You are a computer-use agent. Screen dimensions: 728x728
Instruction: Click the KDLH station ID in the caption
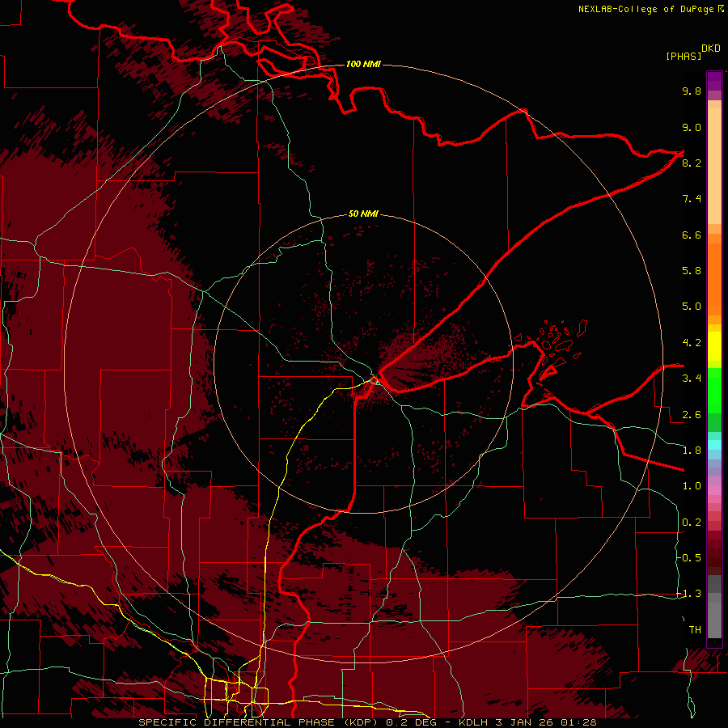(473, 722)
